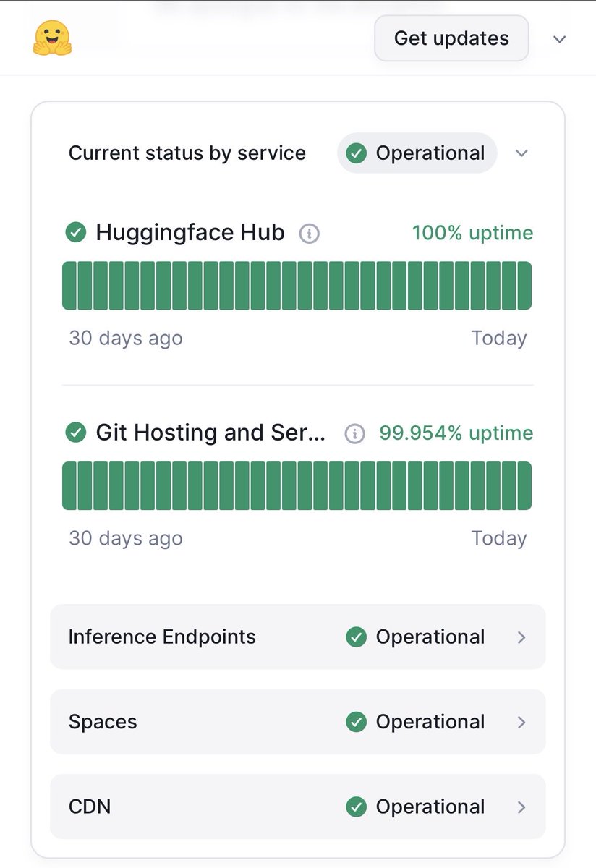Open the dropdown chevron beside Get updates
The width and height of the screenshot is (596, 868).
tap(559, 39)
